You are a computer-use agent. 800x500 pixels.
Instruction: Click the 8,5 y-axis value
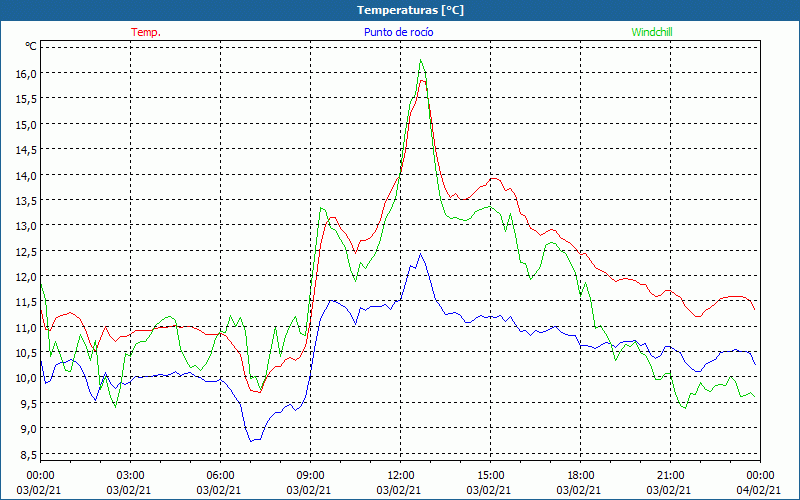(x=28, y=454)
